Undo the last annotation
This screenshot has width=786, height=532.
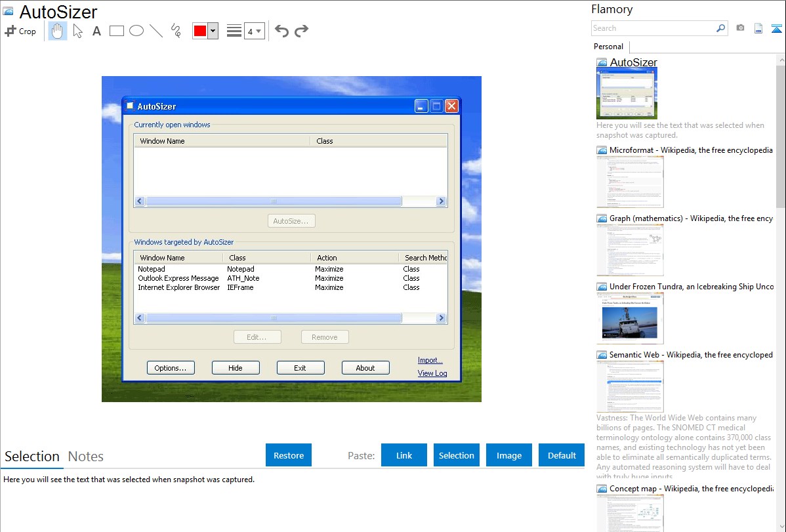281,31
